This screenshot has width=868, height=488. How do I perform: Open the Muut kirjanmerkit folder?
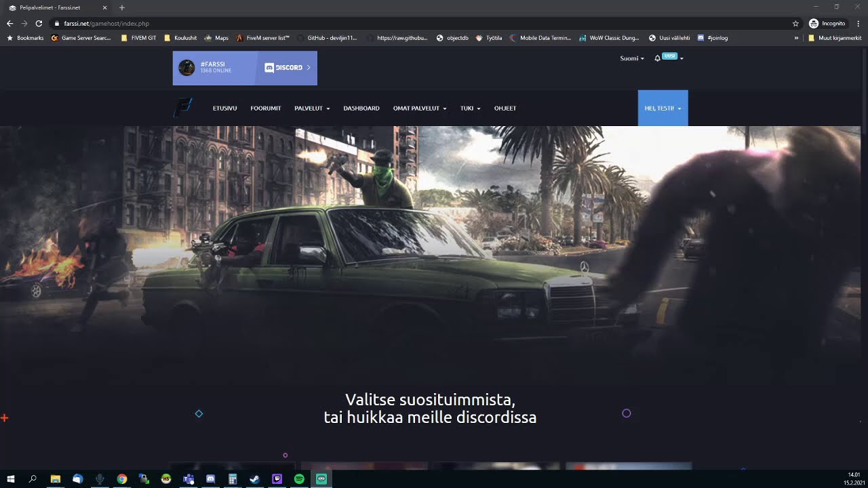835,38
